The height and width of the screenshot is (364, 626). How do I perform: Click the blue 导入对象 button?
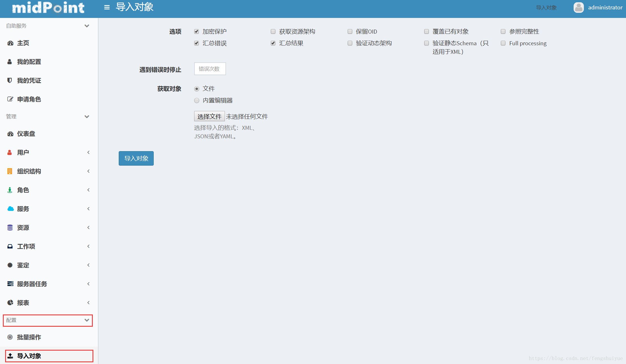coord(136,159)
